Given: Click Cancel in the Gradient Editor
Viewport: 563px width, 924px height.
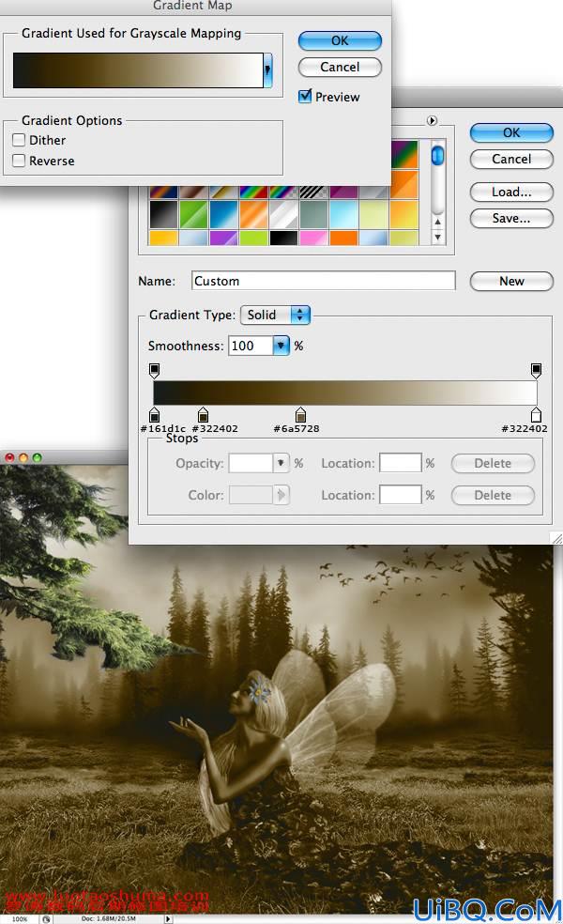Looking at the screenshot, I should click(511, 159).
